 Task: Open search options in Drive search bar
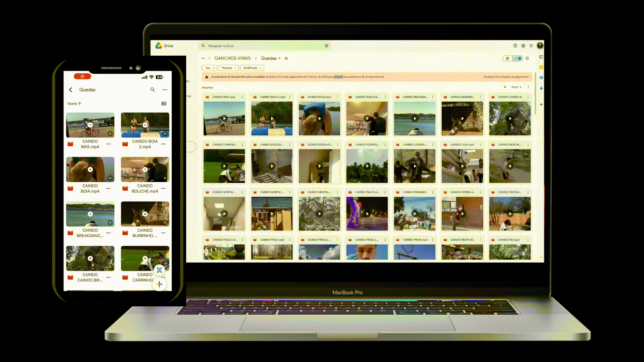click(326, 46)
